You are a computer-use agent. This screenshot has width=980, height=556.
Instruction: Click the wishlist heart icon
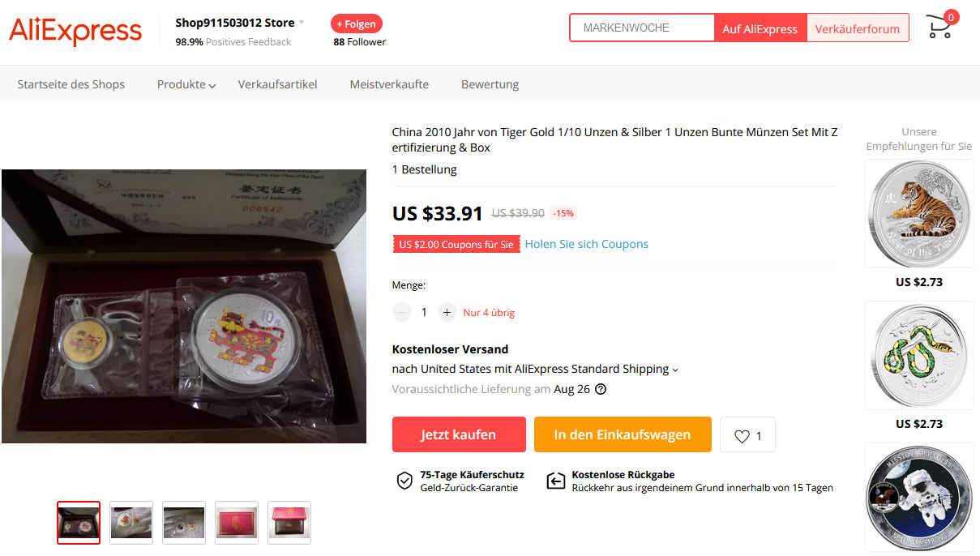coord(742,436)
